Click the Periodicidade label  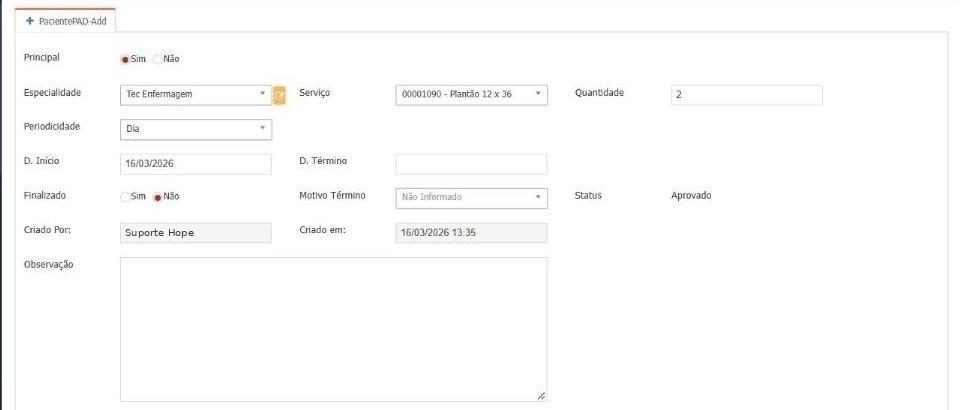pos(51,127)
